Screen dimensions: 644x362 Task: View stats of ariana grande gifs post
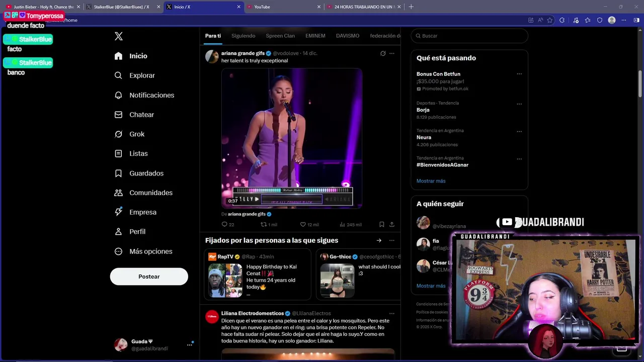tap(350, 224)
